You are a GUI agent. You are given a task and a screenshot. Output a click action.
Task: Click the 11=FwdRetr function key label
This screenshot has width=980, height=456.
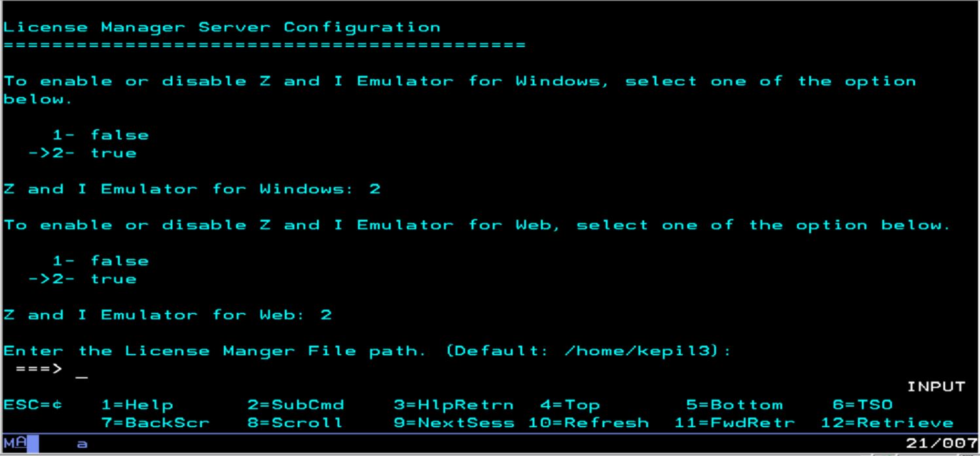[735, 423]
